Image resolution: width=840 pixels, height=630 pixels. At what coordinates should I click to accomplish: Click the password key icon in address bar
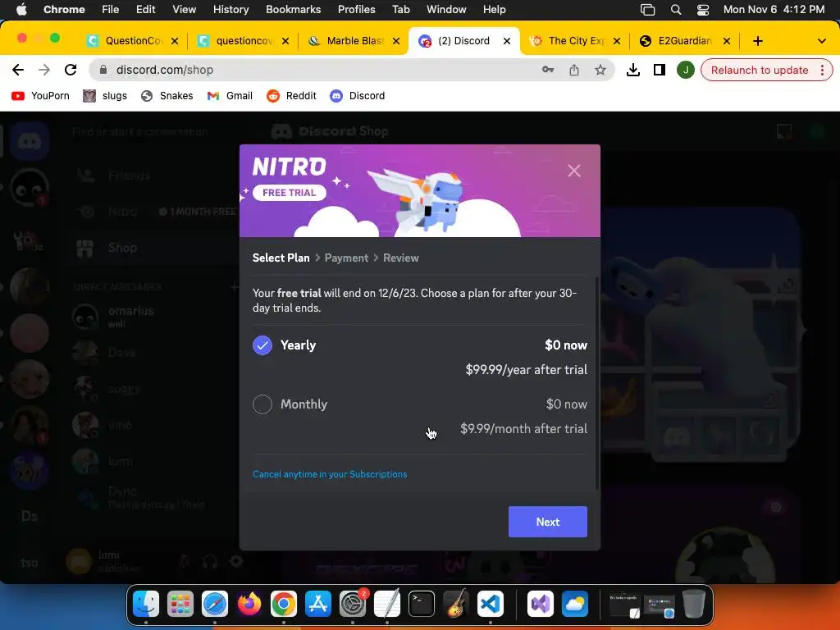[547, 71]
